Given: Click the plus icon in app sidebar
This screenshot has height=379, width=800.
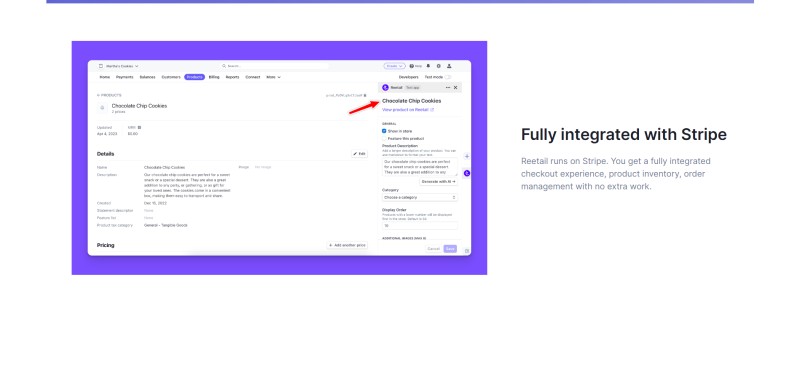Looking at the screenshot, I should point(466,157).
